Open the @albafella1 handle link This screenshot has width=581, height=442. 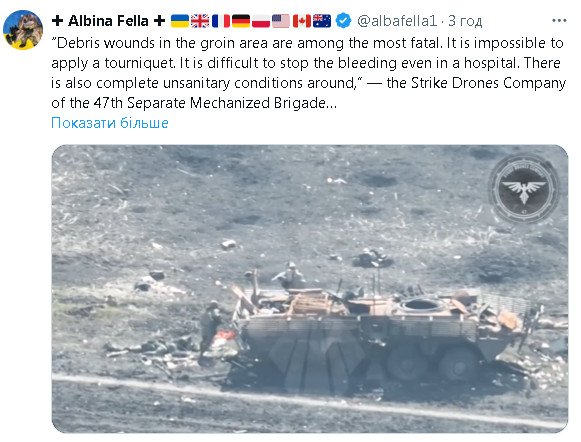point(397,21)
